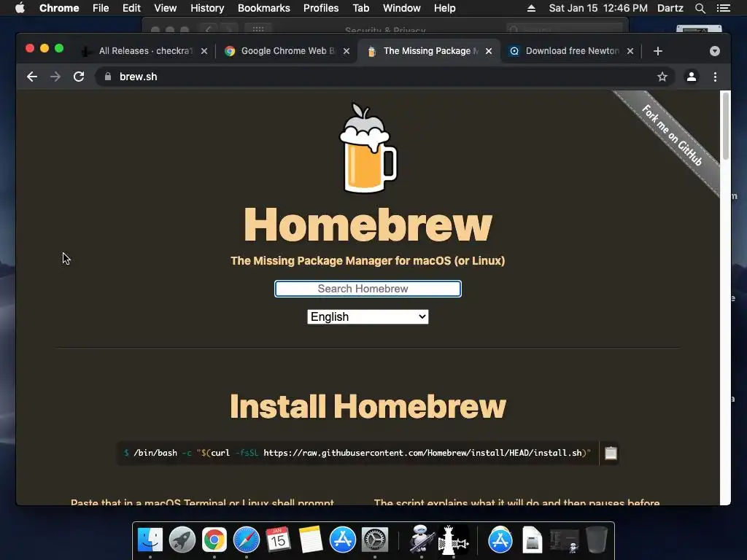This screenshot has width=747, height=560.
Task: Close The Missing Package Manager tab
Action: [488, 51]
